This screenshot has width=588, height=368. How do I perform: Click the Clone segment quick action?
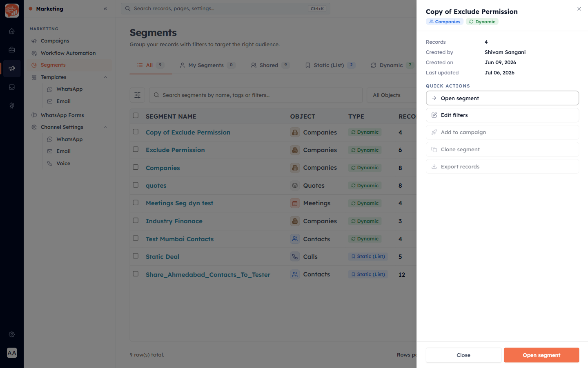tap(502, 150)
